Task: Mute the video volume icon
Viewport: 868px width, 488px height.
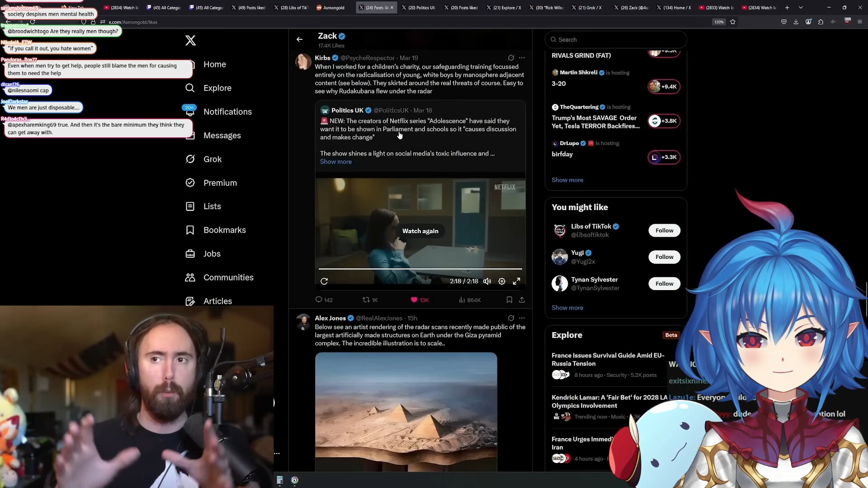Action: [x=487, y=281]
